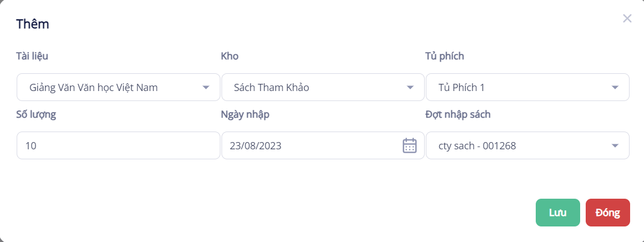The height and width of the screenshot is (242, 644).
Task: Click the 'Ngày nhập' field label
Action: 245,114
